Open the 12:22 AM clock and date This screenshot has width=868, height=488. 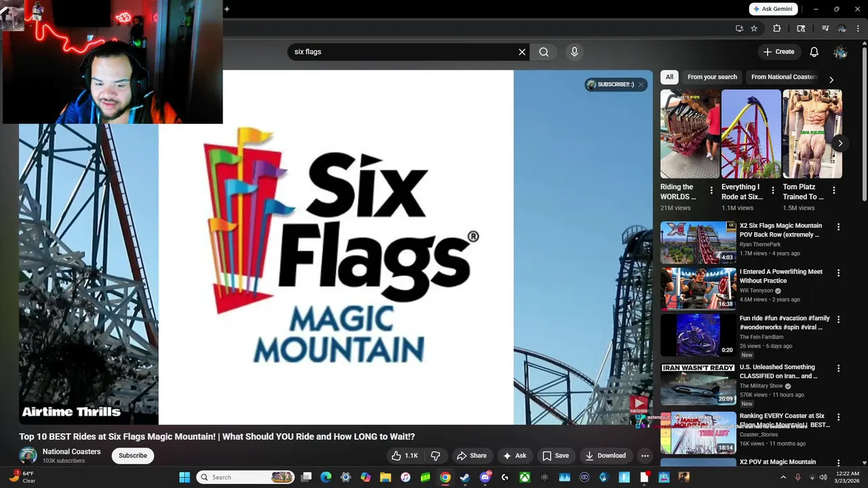click(x=848, y=477)
